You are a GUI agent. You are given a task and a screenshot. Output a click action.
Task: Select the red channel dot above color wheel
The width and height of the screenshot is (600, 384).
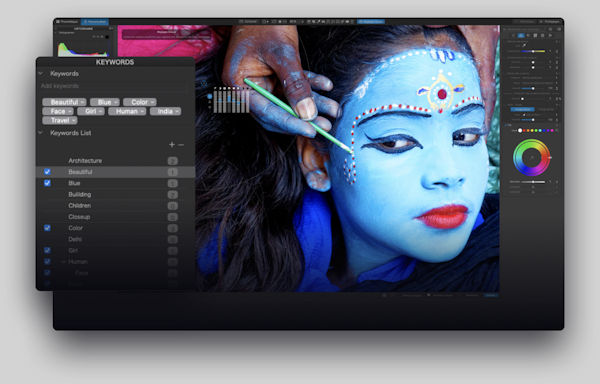524,131
